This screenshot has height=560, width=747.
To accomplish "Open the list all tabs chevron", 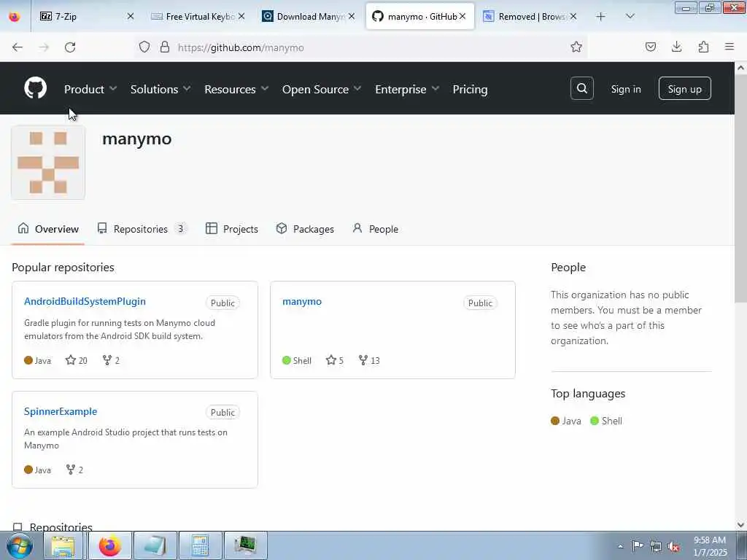I will pos(630,17).
